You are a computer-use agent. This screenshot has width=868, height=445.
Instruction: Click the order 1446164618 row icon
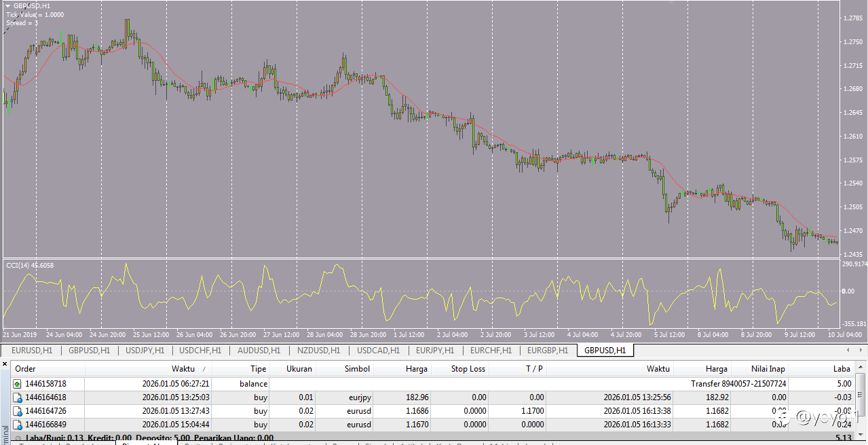click(17, 397)
